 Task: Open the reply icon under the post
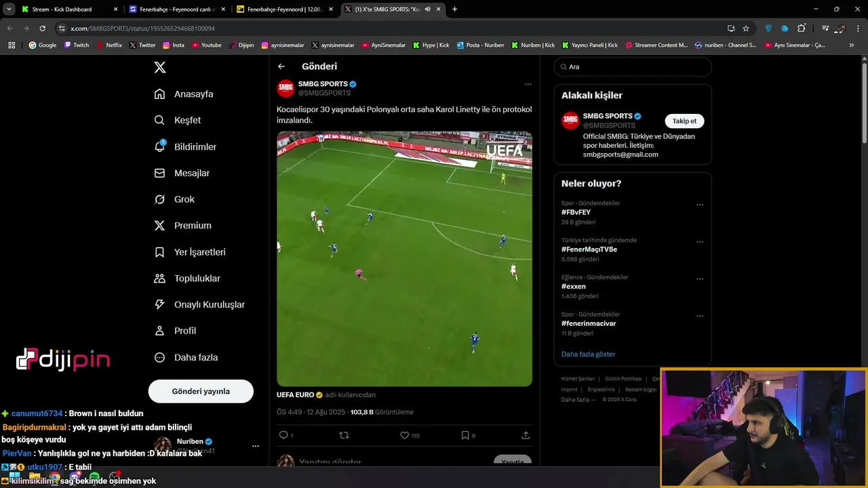tap(283, 435)
